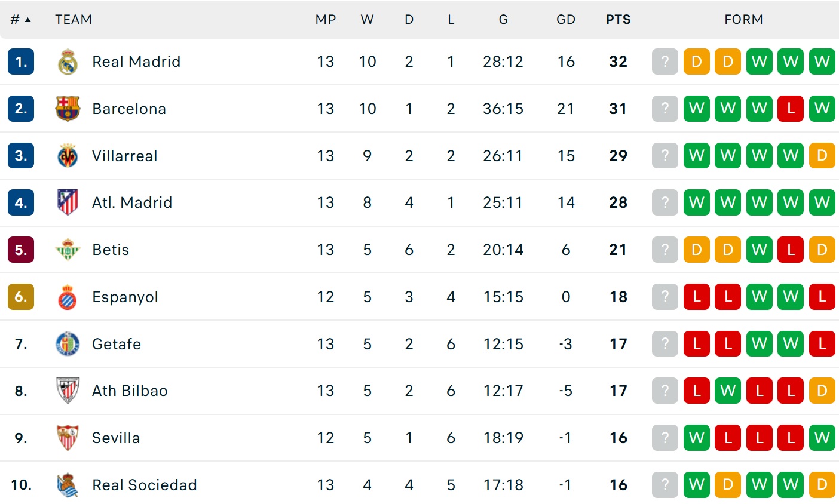Open the Real Madrid team link

136,62
